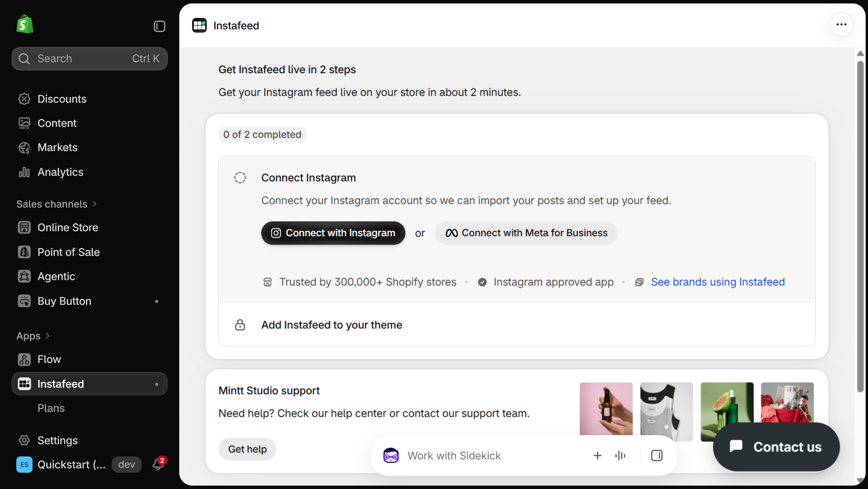Click the Work with Sidekick input
This screenshot has width=868, height=489.
tap(454, 456)
